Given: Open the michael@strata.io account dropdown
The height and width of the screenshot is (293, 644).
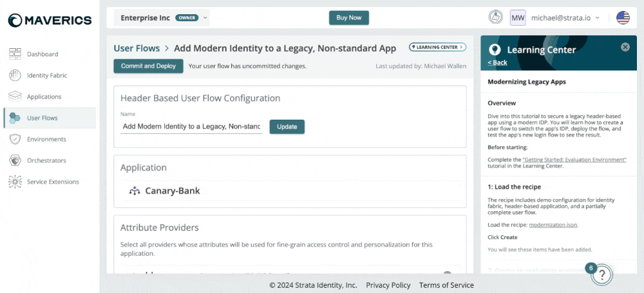Looking at the screenshot, I should click(565, 17).
